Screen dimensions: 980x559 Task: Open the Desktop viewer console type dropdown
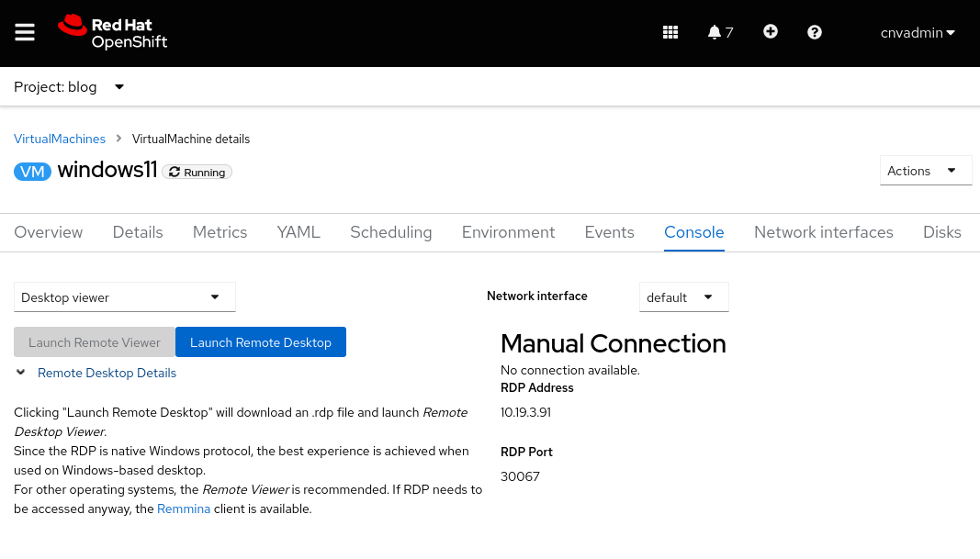124,297
